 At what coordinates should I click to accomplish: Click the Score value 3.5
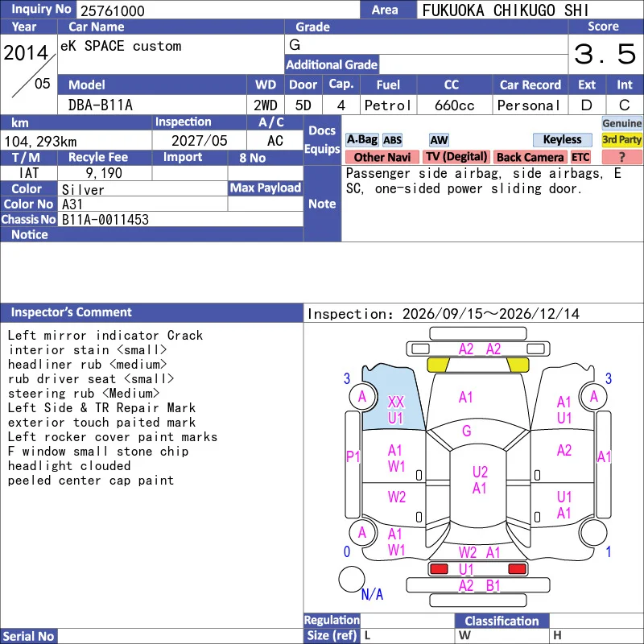pos(605,54)
